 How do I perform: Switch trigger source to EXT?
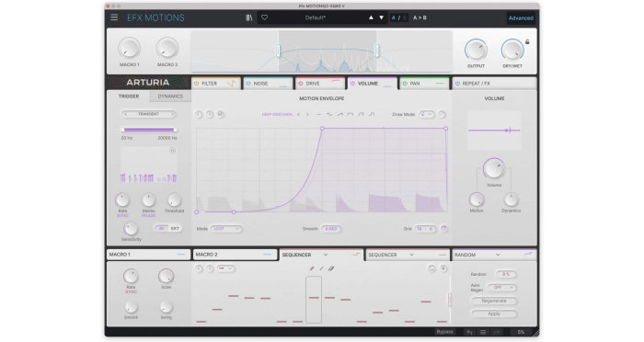tap(175, 228)
